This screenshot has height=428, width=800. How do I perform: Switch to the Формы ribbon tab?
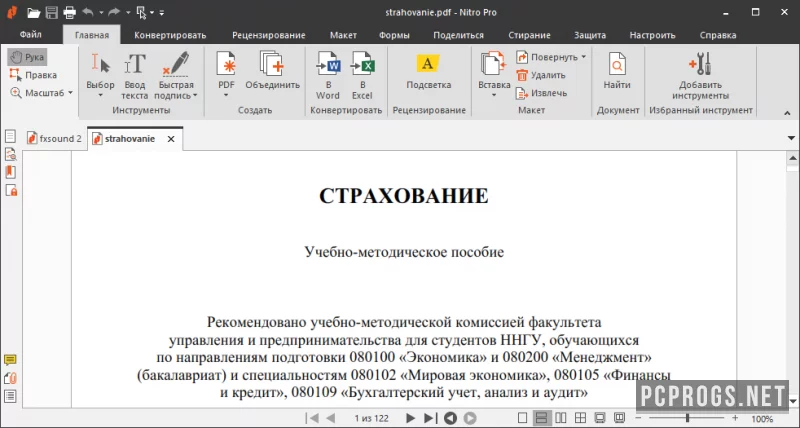394,35
